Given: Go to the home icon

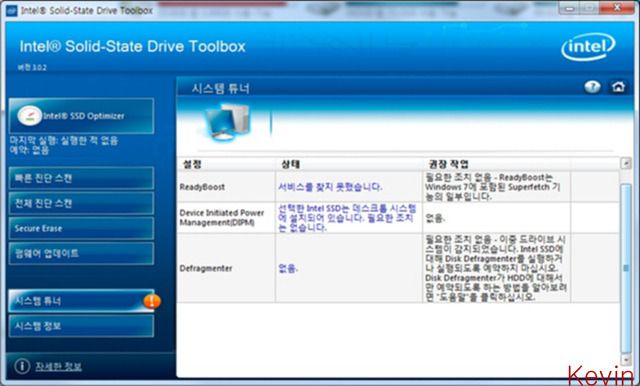Looking at the screenshot, I should point(618,87).
